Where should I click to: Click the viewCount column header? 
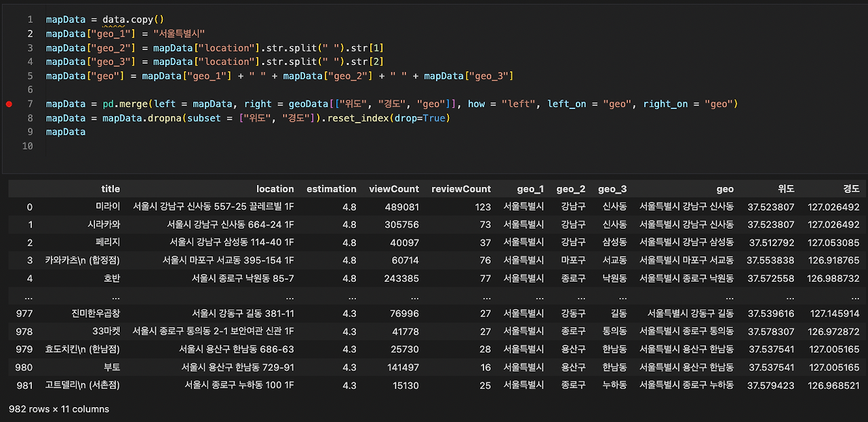click(x=393, y=189)
